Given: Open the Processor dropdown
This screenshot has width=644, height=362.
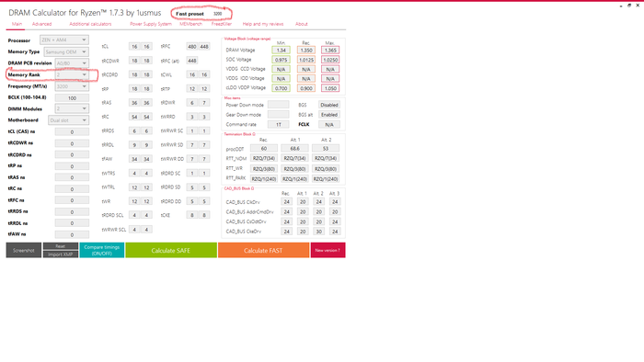Looking at the screenshot, I should click(x=64, y=40).
